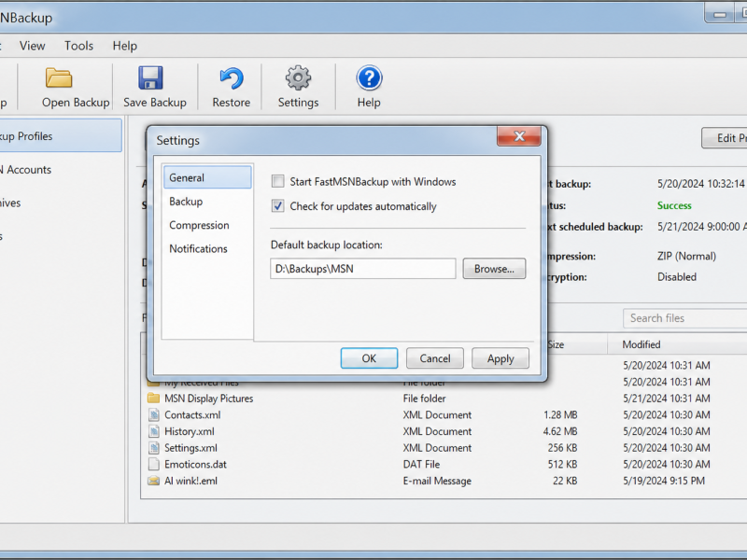Select the Emoticons.dat file name
This screenshot has height=560, width=747.
[x=195, y=464]
